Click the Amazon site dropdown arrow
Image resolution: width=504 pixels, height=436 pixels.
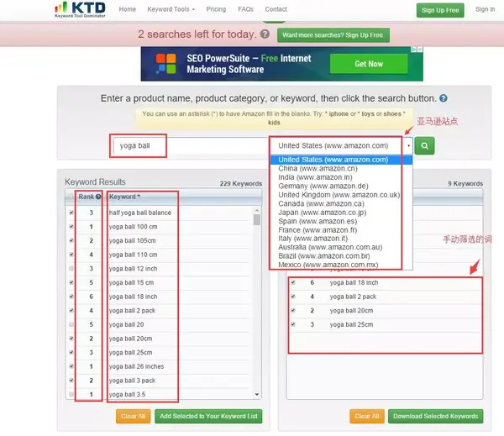pyautogui.click(x=408, y=145)
